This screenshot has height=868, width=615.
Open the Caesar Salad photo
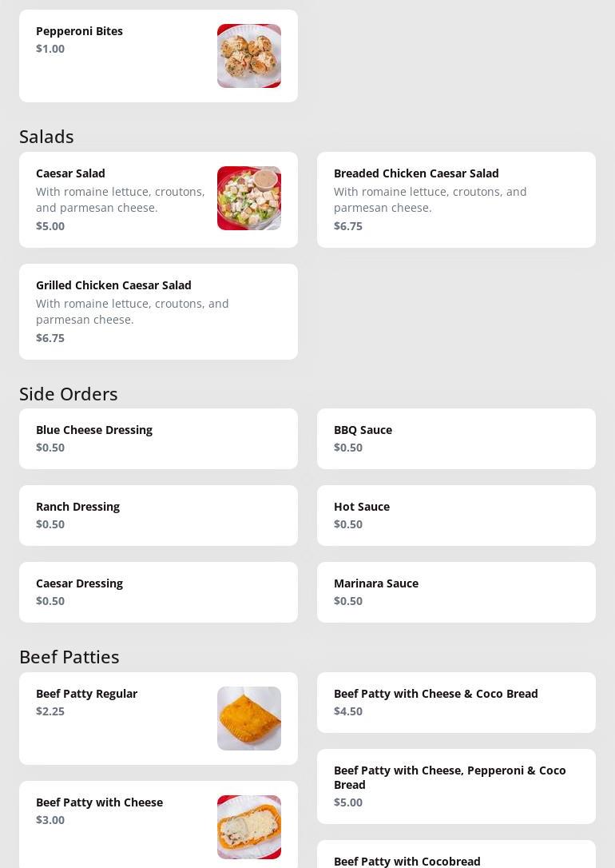248,198
